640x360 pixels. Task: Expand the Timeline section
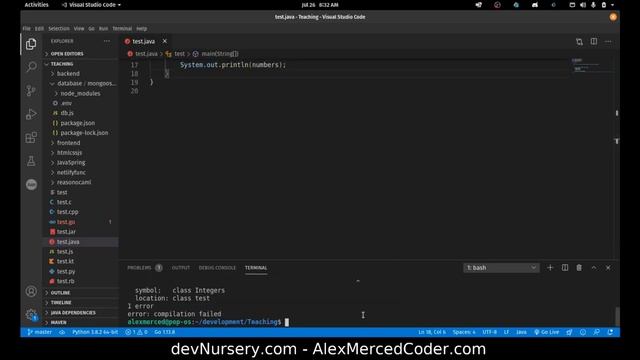[x=81, y=302]
